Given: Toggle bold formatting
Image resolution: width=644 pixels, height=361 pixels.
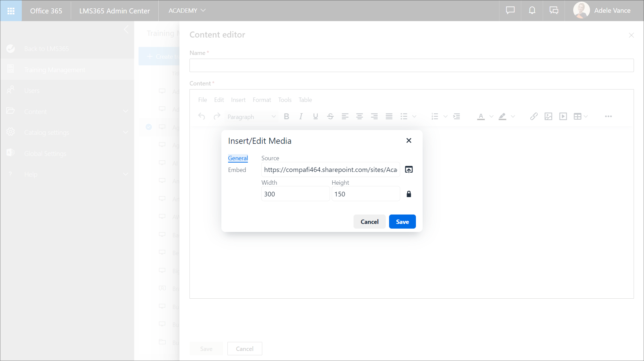Looking at the screenshot, I should [x=286, y=116].
